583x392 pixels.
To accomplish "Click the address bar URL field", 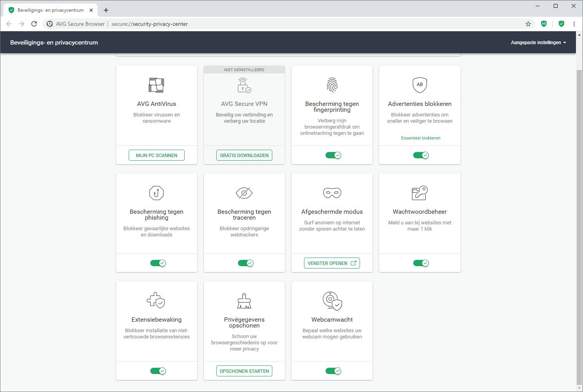I will click(290, 24).
